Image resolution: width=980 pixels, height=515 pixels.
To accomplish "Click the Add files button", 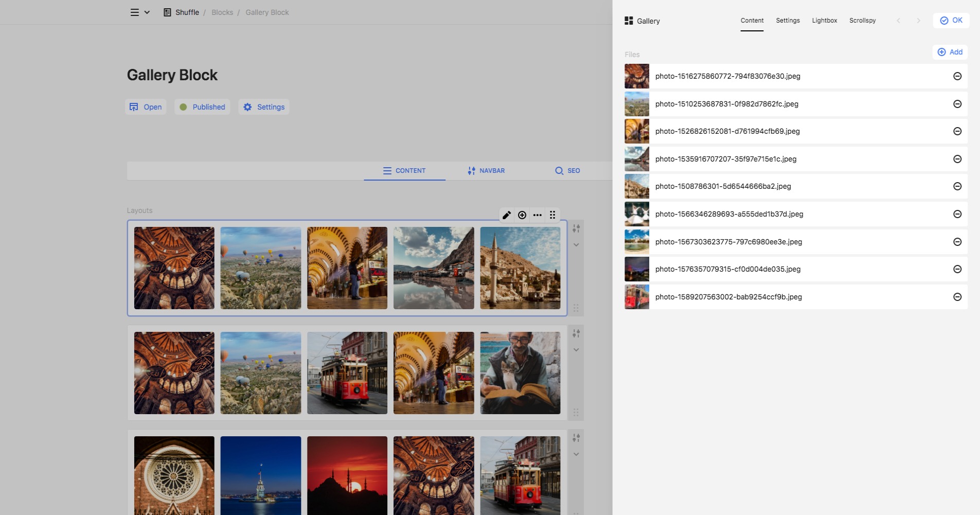I will click(x=950, y=52).
